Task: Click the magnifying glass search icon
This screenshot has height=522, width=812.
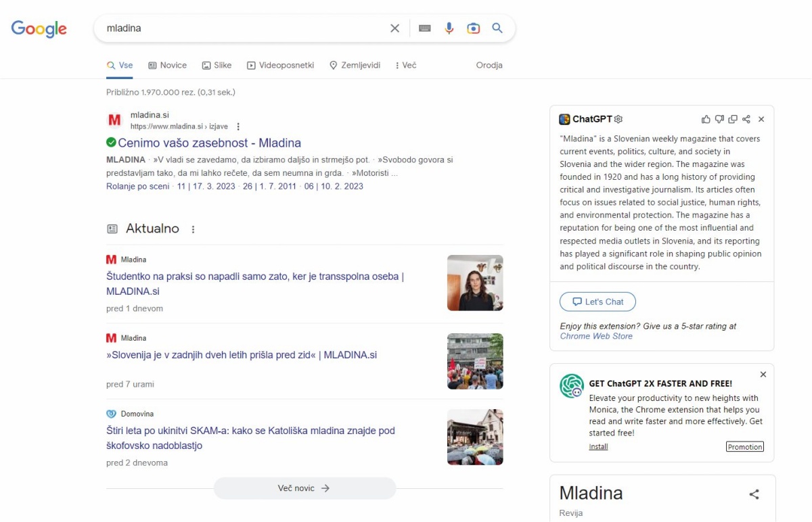Action: pos(497,28)
